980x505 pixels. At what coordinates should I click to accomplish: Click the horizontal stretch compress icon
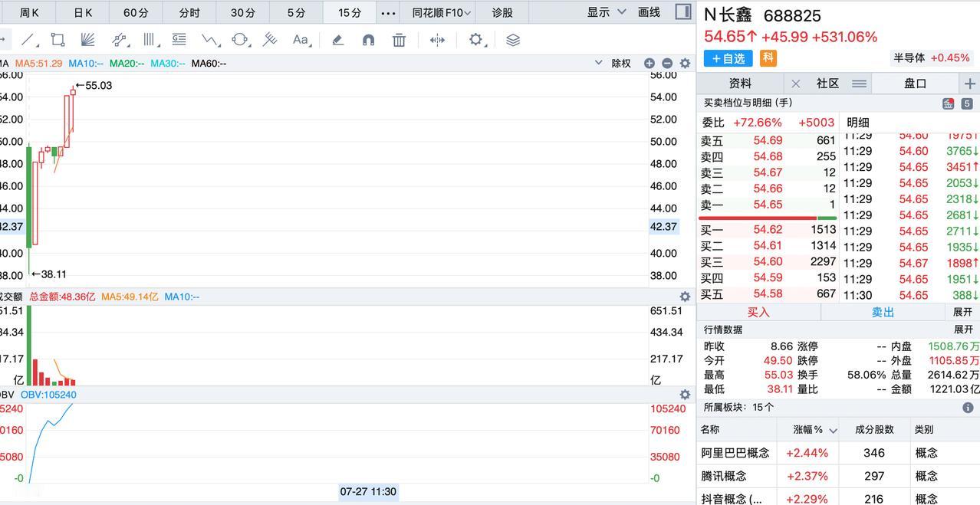[x=437, y=40]
